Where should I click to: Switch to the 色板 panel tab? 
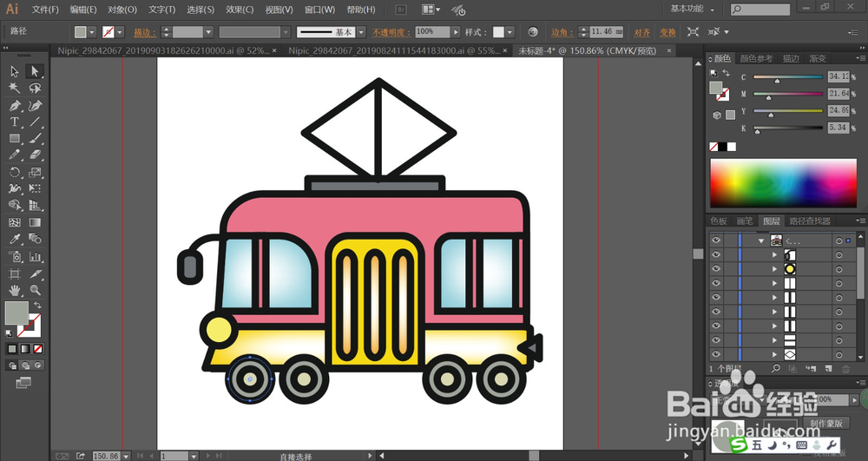[719, 221]
